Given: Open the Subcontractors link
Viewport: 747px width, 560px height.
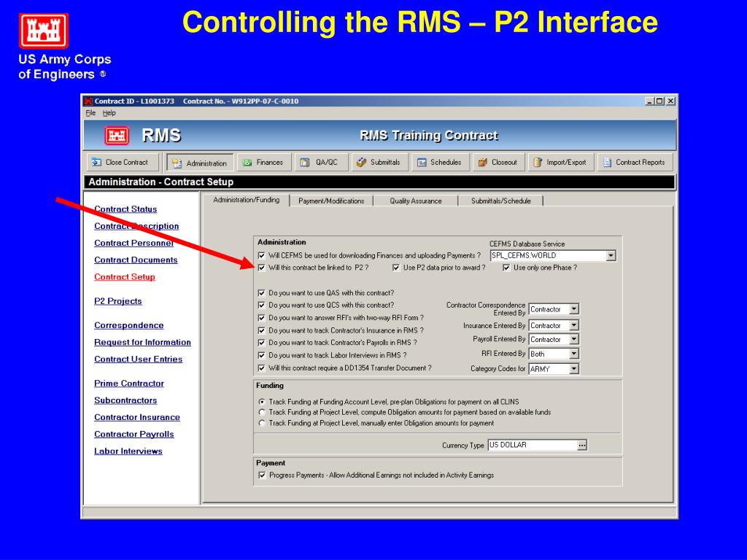Looking at the screenshot, I should coord(125,400).
